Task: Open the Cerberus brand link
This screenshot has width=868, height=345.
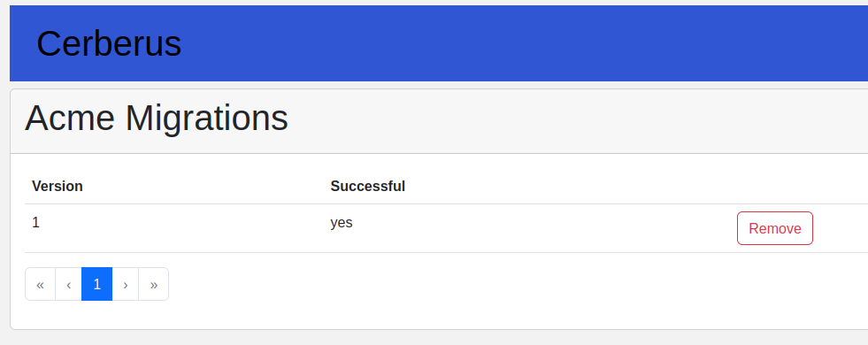Action: coord(109,43)
